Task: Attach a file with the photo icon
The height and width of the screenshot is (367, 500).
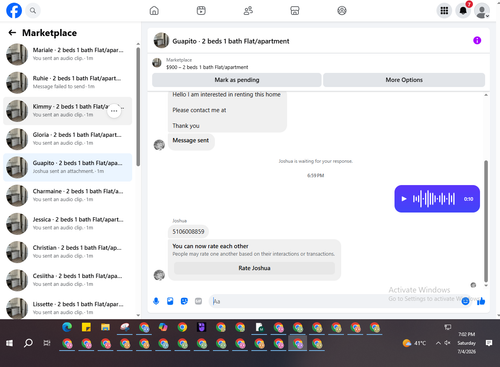Action: click(170, 301)
